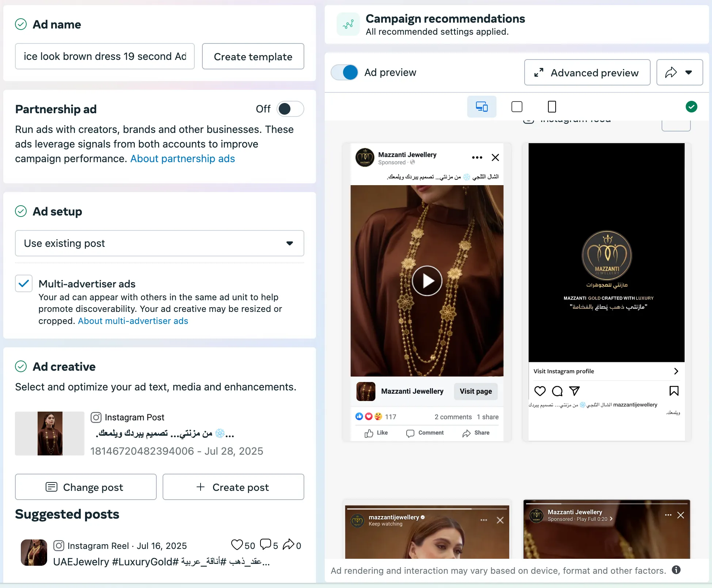Screen dimensions: 712x588
Task: Click the Change post button
Action: (x=86, y=487)
